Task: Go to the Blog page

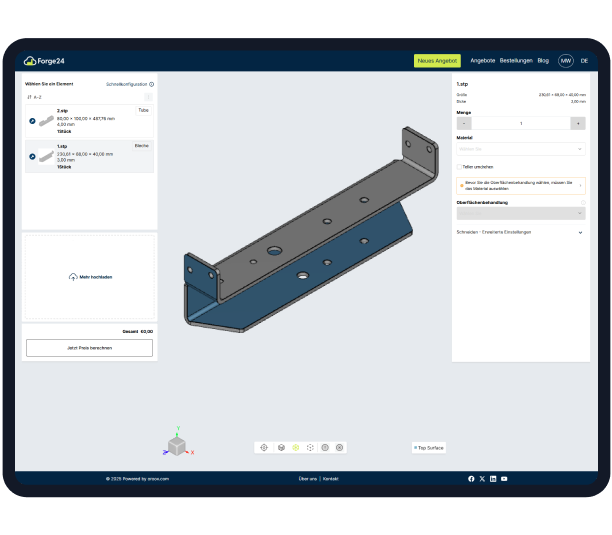Action: tap(543, 61)
